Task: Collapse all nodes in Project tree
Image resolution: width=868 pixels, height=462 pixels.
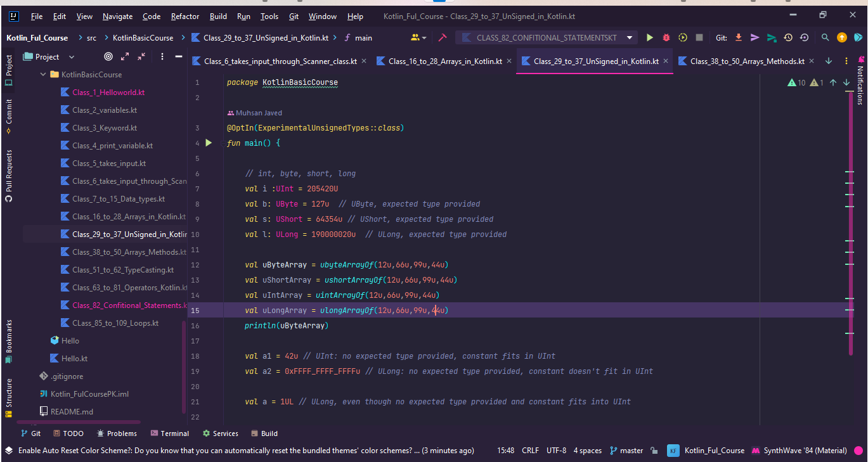Action: 141,57
